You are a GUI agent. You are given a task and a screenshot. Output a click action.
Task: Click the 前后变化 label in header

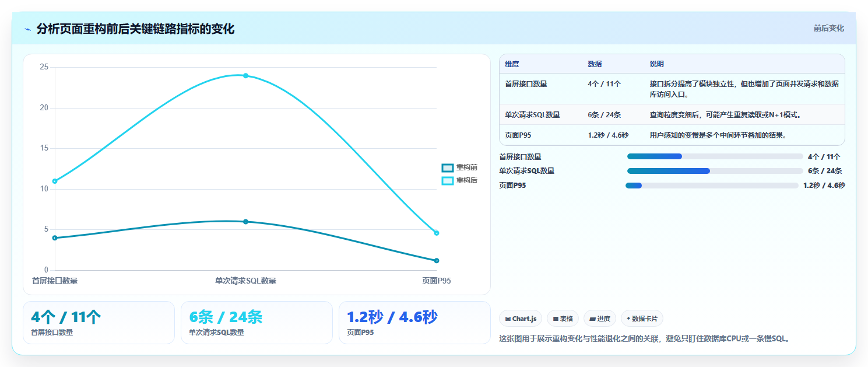[x=828, y=28]
